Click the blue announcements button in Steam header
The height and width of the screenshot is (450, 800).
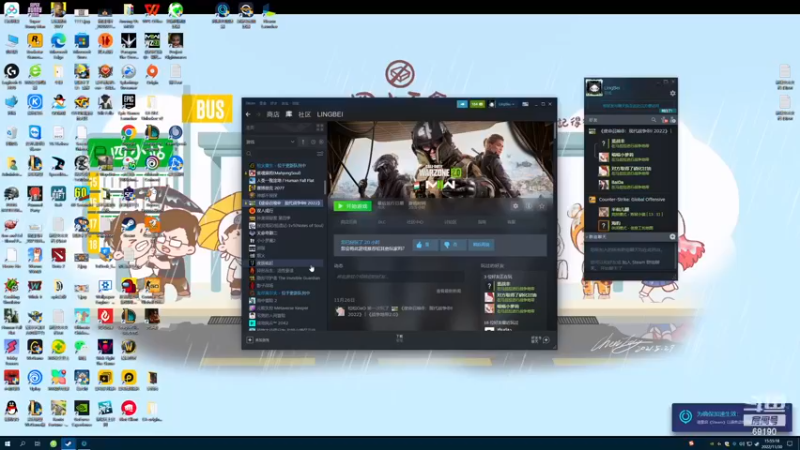click(x=462, y=104)
